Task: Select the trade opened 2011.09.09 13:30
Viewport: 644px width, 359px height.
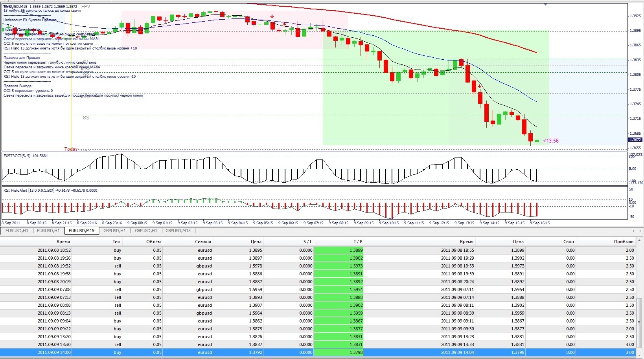Action: (318, 344)
